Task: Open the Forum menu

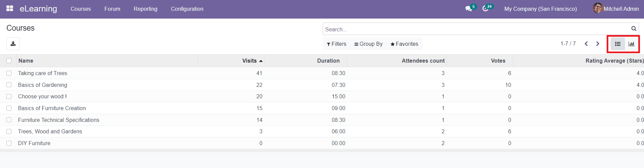Action: [x=112, y=9]
